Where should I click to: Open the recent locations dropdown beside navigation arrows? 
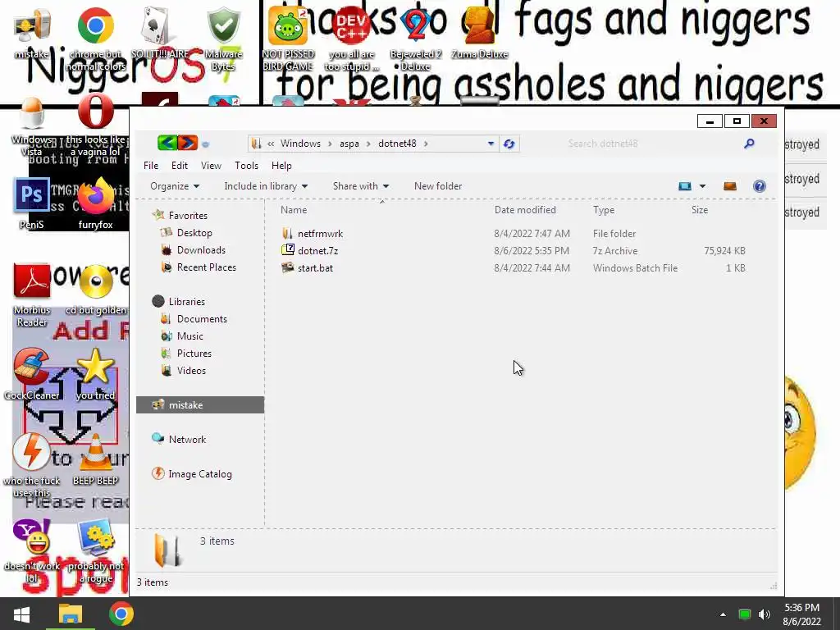point(206,144)
